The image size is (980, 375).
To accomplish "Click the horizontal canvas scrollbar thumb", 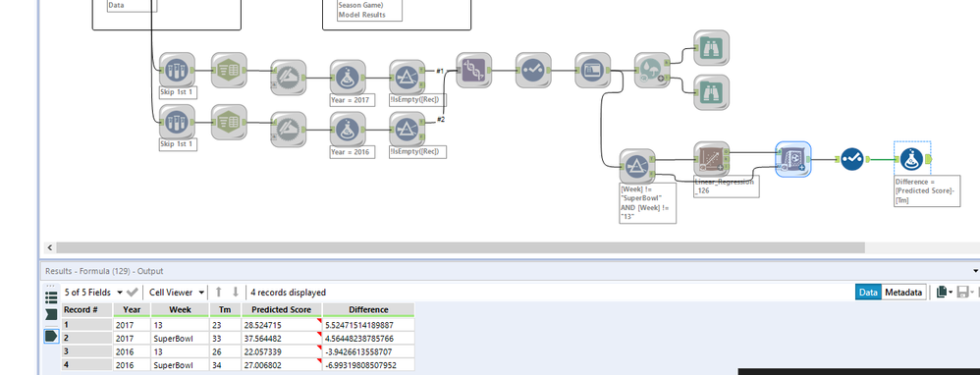I will tap(460, 247).
